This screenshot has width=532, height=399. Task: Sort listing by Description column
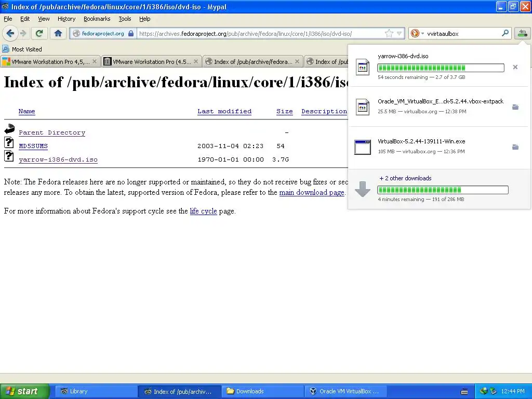pos(324,111)
